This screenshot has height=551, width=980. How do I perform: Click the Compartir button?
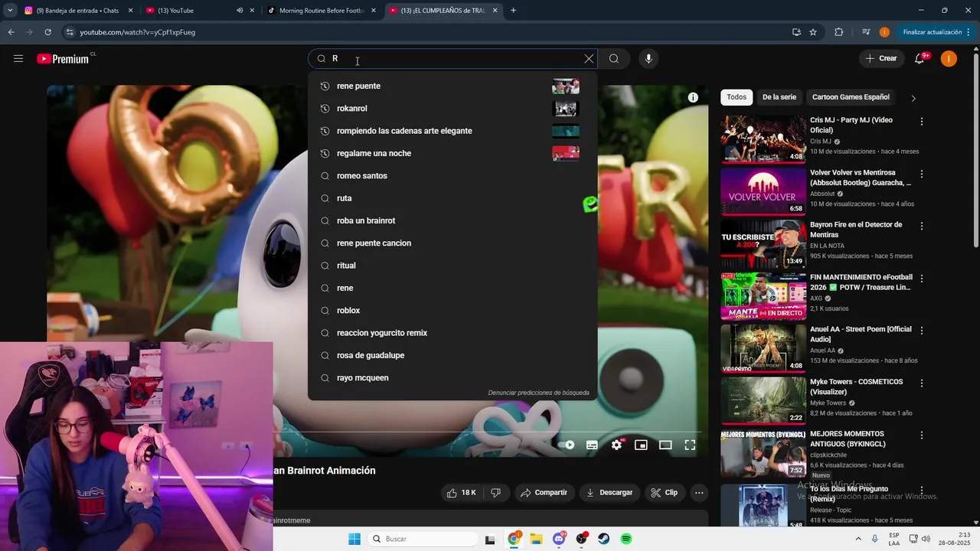click(544, 493)
